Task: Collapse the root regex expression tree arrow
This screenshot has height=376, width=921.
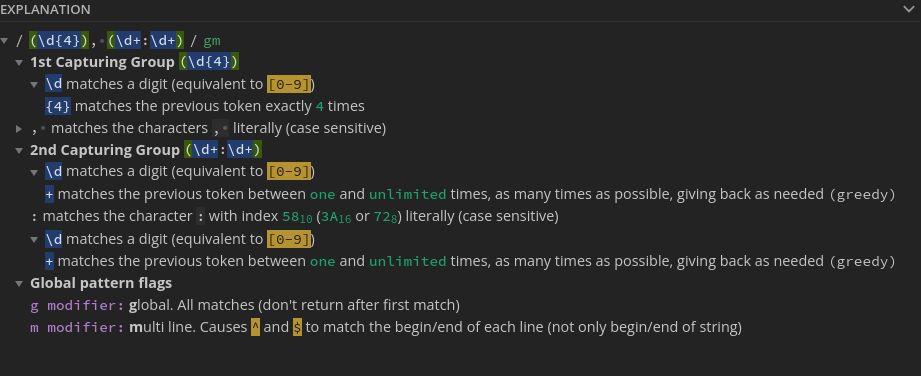Action: coord(5,41)
